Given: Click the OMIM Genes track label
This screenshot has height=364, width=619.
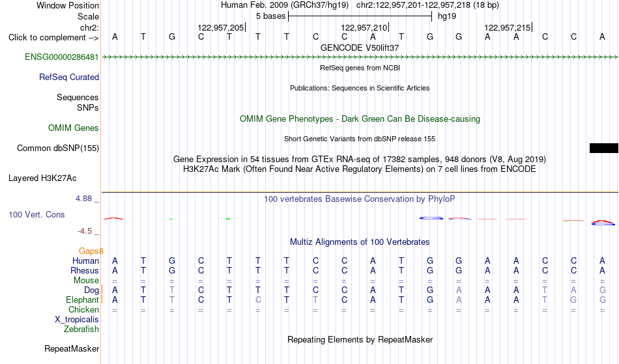Looking at the screenshot, I should [x=73, y=128].
